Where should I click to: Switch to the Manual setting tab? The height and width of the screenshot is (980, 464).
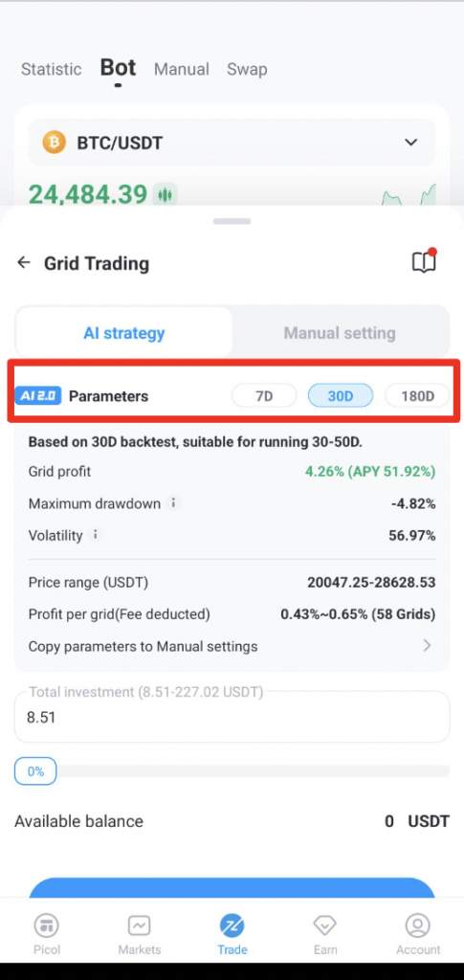(340, 332)
